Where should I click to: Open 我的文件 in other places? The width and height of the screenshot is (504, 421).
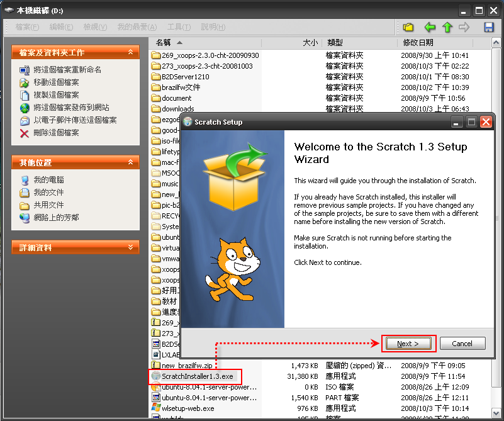tap(48, 192)
